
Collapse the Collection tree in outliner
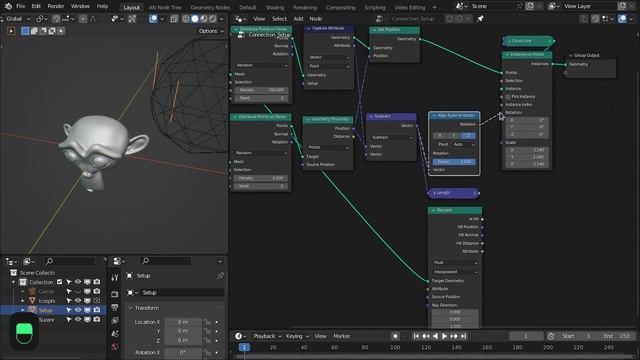pos(13,282)
